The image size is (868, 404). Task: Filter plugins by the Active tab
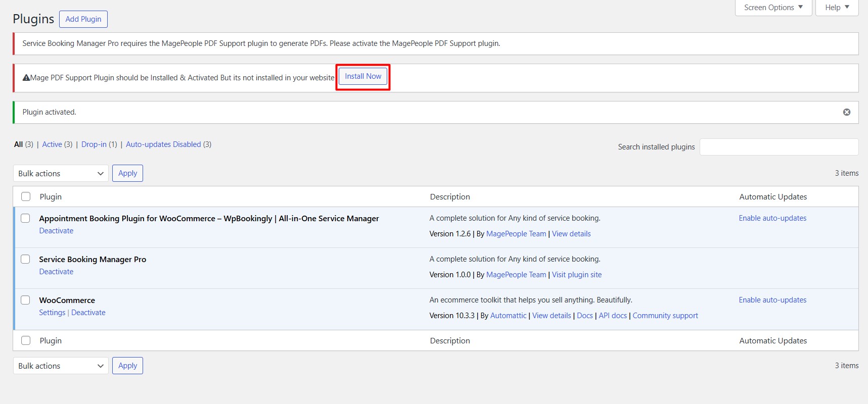point(52,144)
